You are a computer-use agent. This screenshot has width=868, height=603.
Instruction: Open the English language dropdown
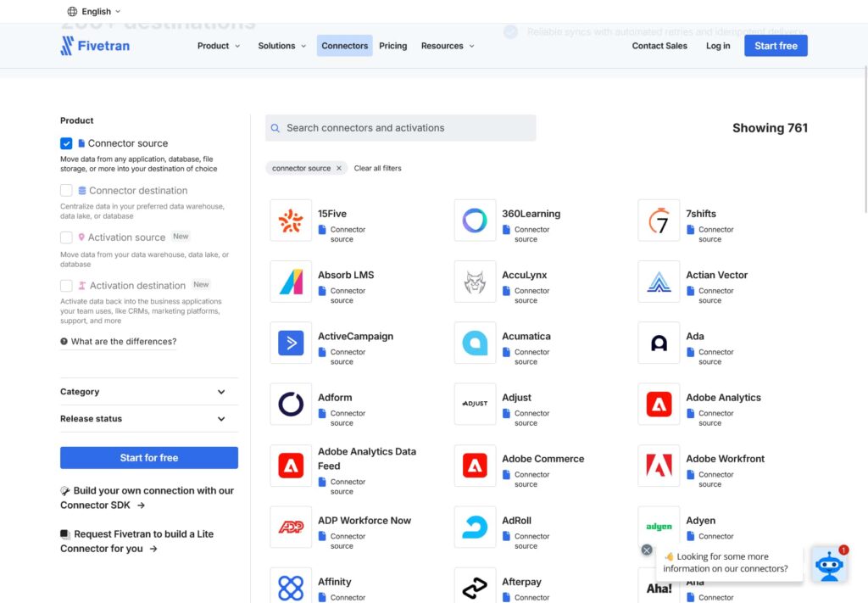pyautogui.click(x=94, y=11)
